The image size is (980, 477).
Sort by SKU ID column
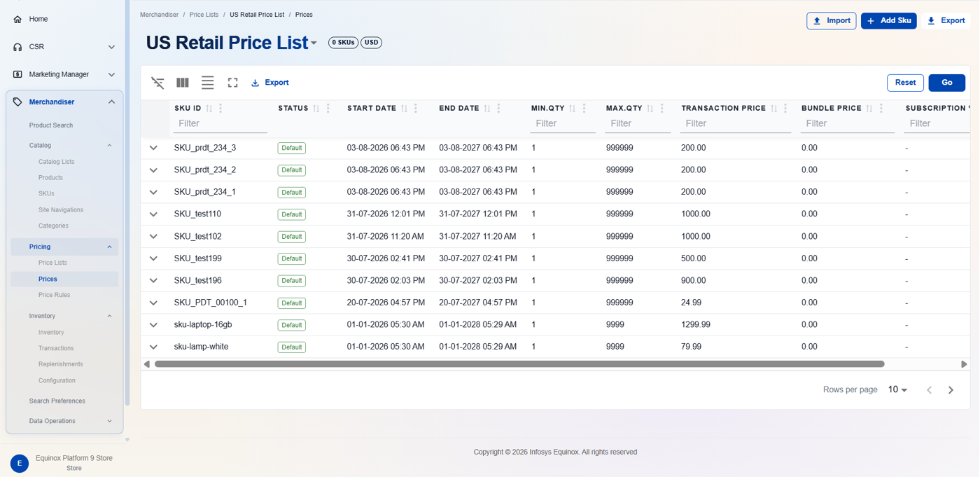[x=209, y=109]
